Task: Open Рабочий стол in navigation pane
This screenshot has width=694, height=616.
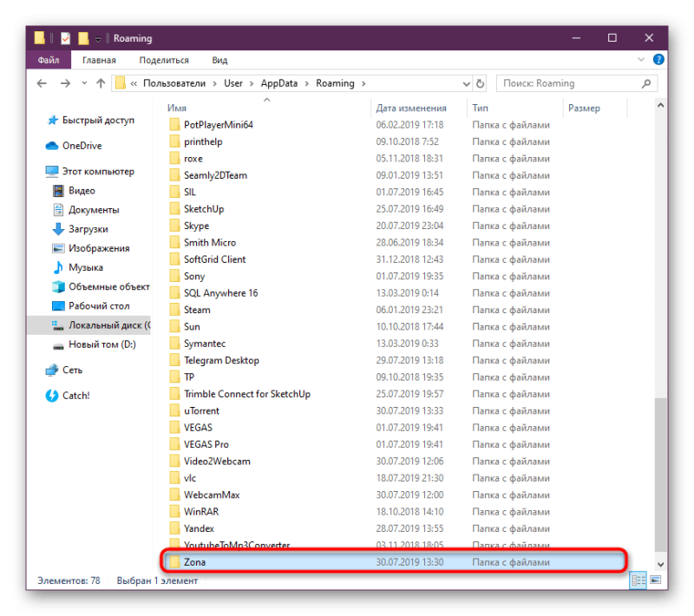Action: point(91,305)
